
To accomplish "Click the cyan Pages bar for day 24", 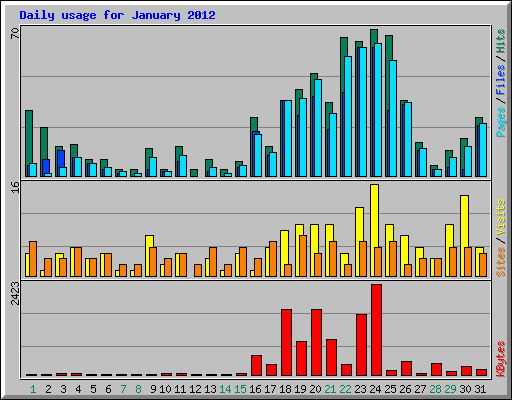I will pyautogui.click(x=378, y=110).
